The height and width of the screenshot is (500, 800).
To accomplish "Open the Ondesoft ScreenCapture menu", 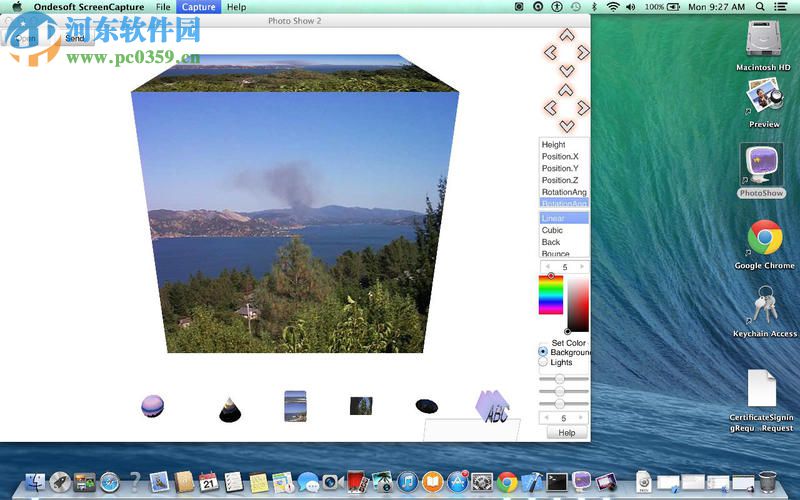I will [89, 7].
